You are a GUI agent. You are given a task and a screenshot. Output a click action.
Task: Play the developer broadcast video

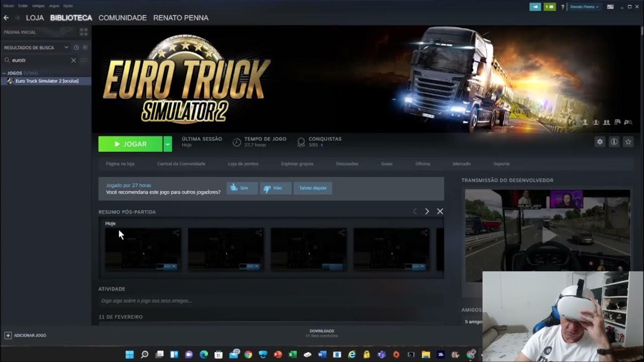(548, 234)
